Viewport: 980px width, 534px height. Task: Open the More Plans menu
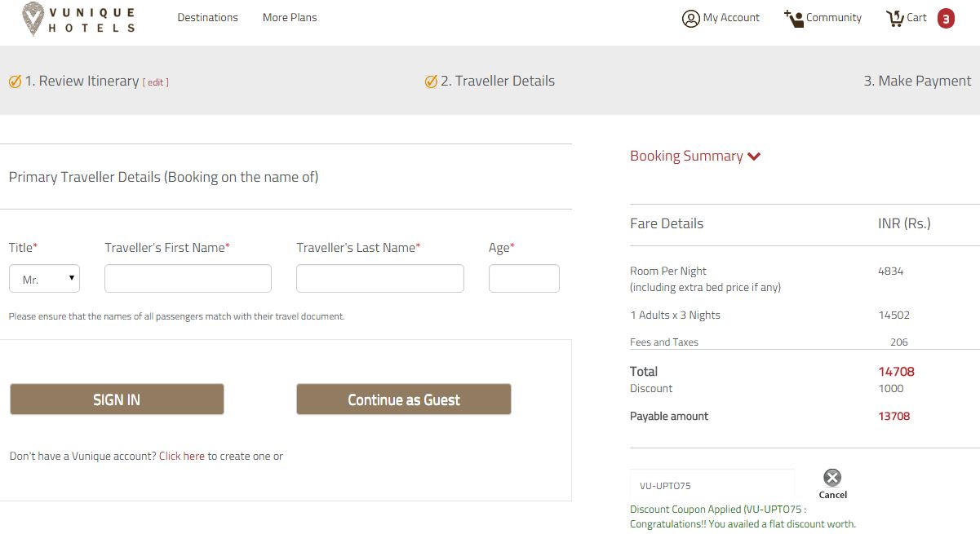tap(290, 18)
